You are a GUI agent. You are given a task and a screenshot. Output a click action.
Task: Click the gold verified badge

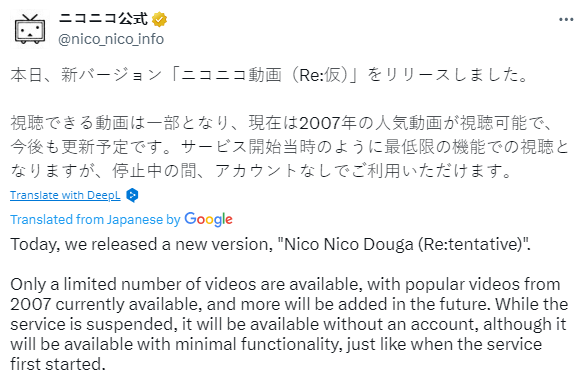click(160, 19)
